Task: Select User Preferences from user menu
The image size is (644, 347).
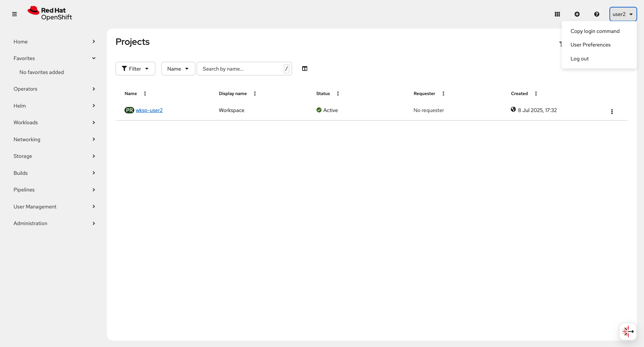Action: tap(590, 44)
